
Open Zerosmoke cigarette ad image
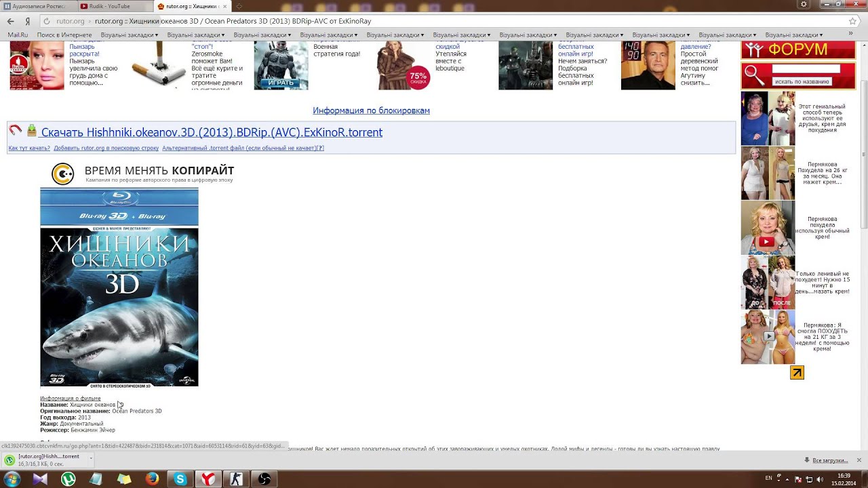click(x=159, y=65)
